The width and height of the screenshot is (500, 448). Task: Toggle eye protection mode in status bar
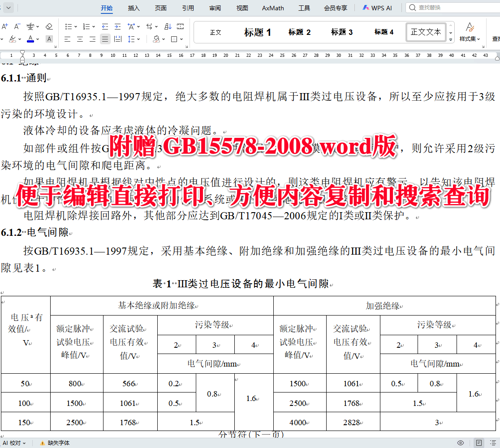pyautogui.click(x=460, y=443)
